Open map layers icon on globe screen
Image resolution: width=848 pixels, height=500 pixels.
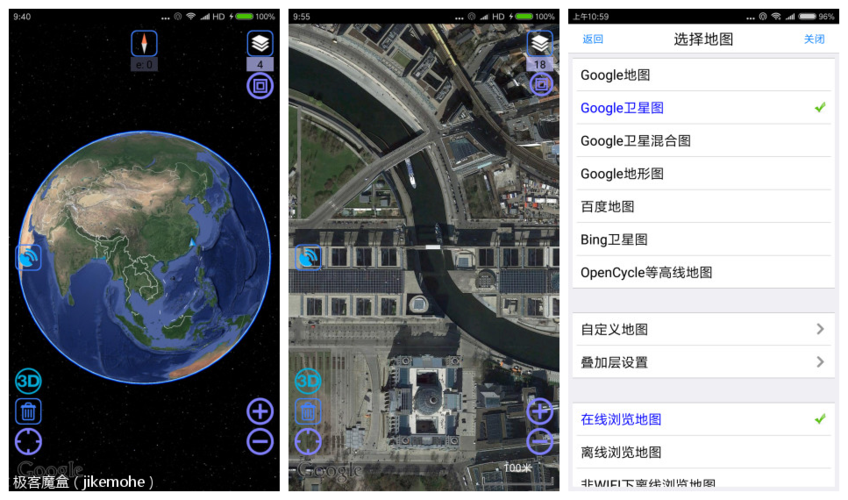260,43
